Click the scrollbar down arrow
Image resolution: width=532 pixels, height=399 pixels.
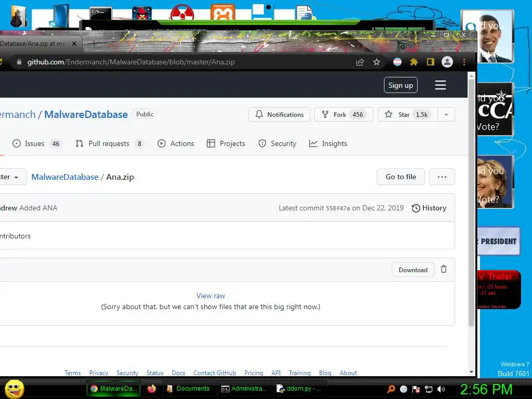coord(471,372)
